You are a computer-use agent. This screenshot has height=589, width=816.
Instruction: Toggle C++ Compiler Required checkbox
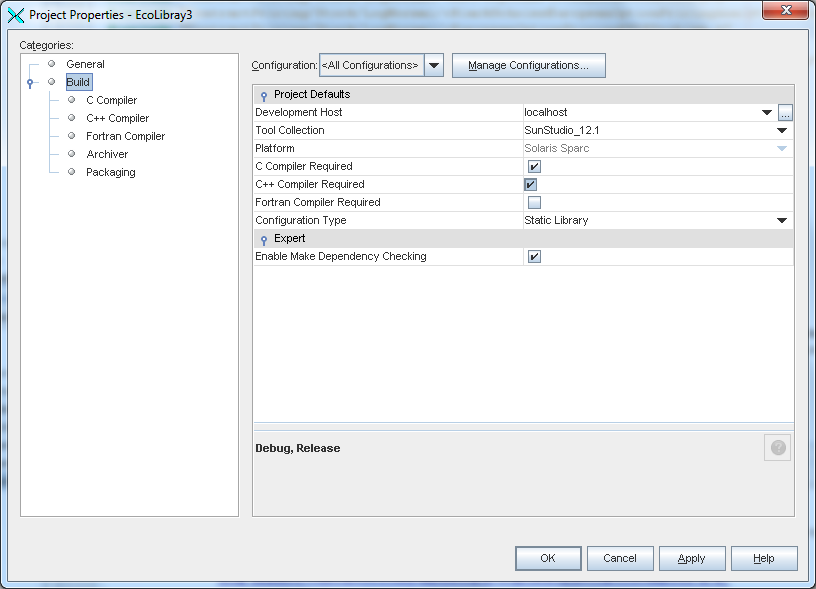(530, 185)
